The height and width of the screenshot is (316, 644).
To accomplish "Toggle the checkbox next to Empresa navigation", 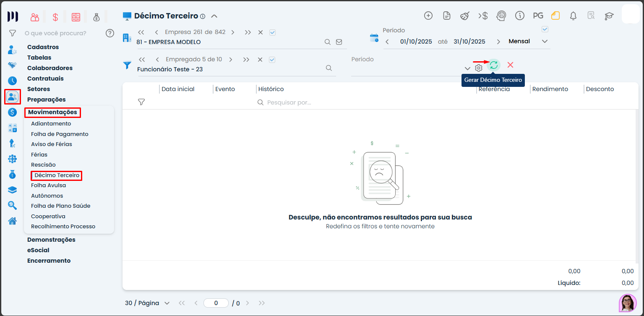I will tap(272, 32).
